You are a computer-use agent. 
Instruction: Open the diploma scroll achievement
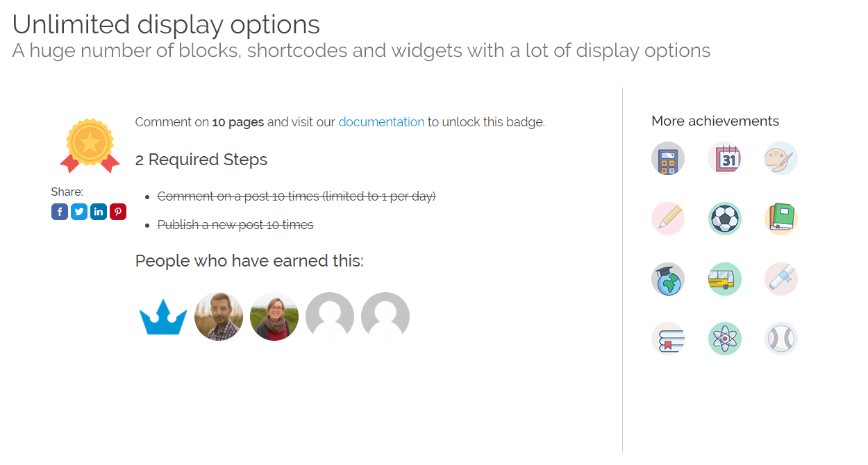(781, 279)
